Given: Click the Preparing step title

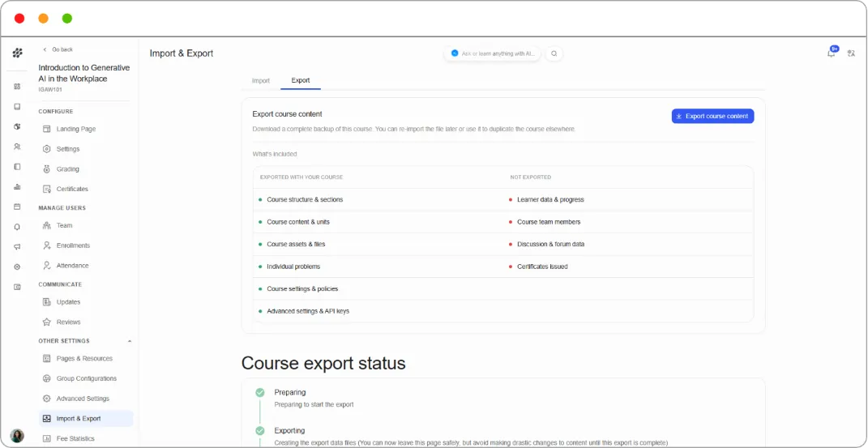Looking at the screenshot, I should [x=290, y=392].
